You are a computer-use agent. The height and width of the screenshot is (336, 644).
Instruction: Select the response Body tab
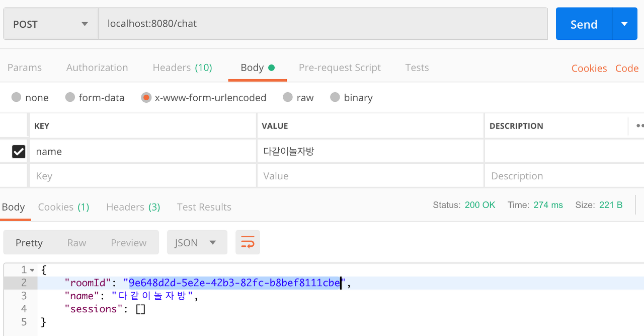tap(14, 207)
